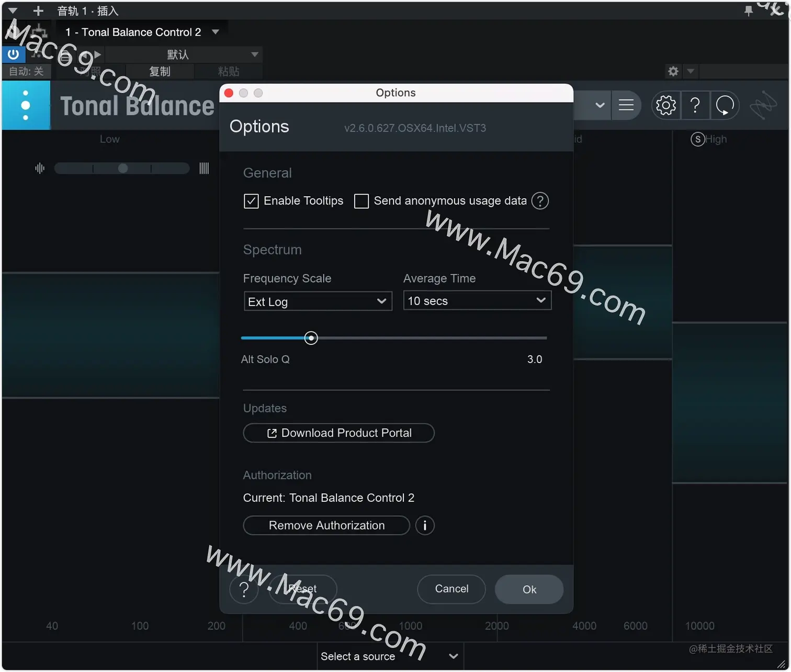Open the target curve chevron dropdown
Screen dimensions: 791x672
click(600, 105)
